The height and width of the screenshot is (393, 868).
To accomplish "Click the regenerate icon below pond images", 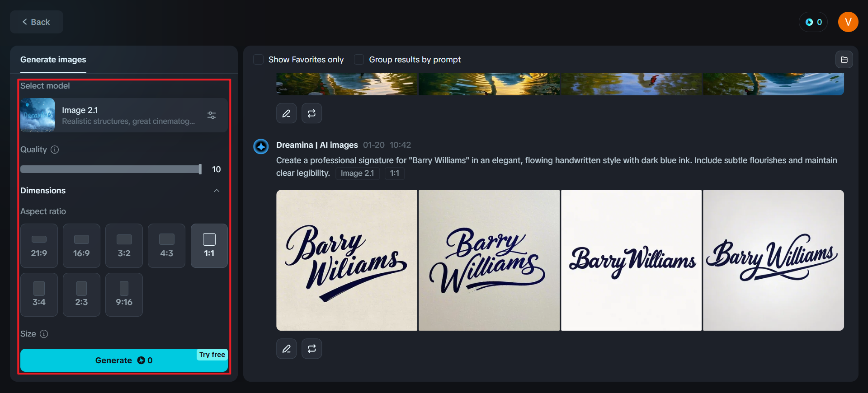I will [x=312, y=113].
